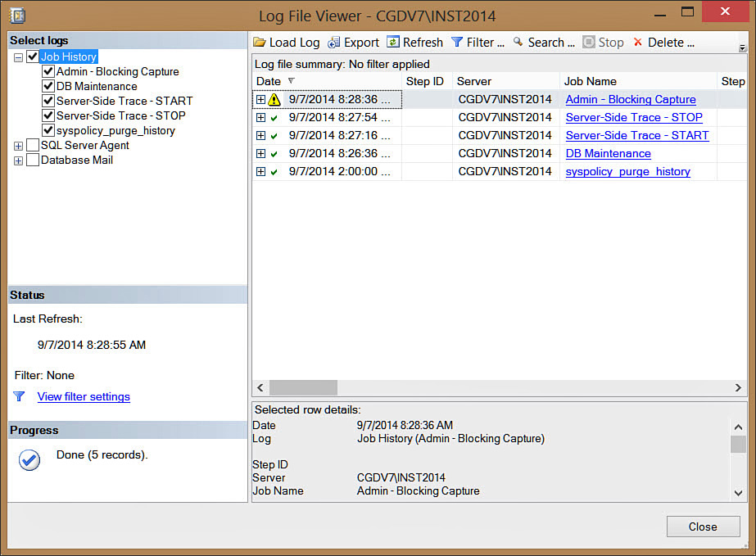756x556 pixels.
Task: Click the horizontal scrollbar thumb in log grid
Action: tap(303, 387)
